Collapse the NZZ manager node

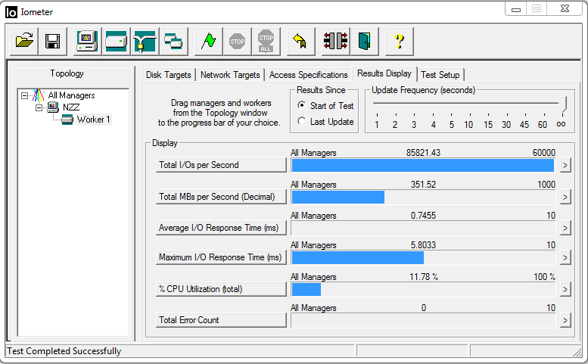pyautogui.click(x=39, y=107)
